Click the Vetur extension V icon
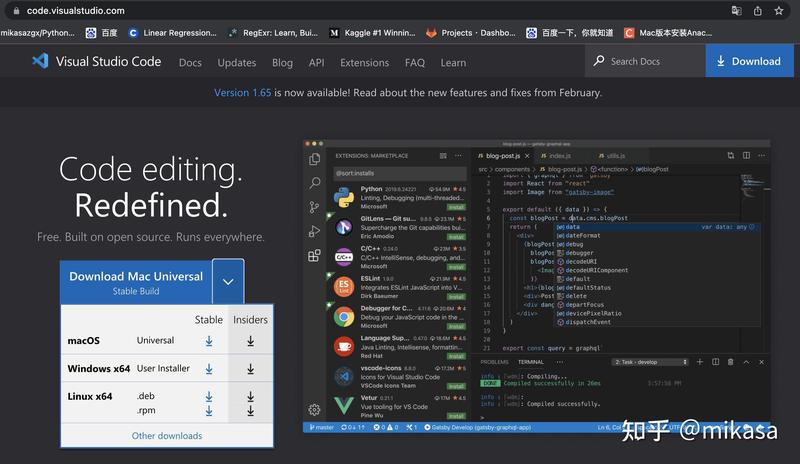 pos(344,406)
